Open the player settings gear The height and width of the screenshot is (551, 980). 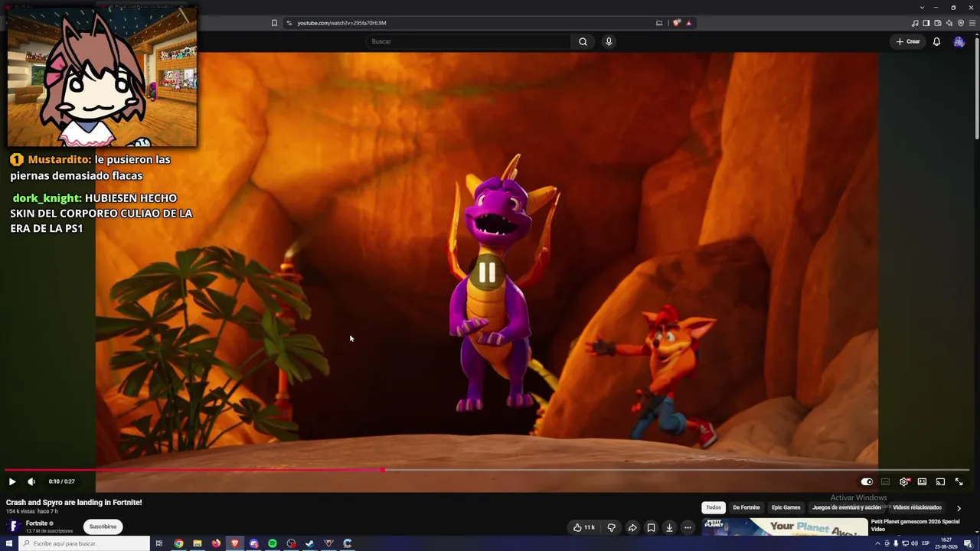tap(904, 482)
